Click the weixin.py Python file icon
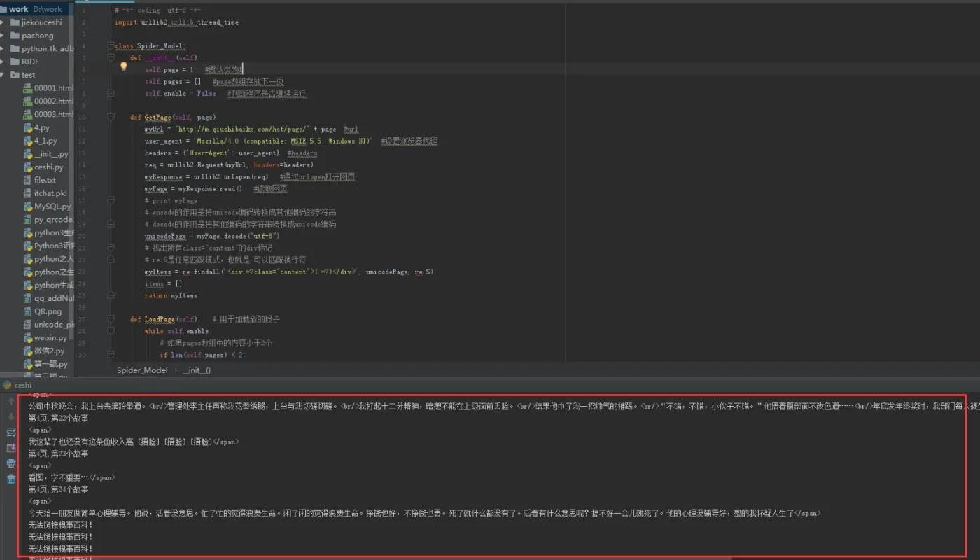This screenshot has height=560, width=980. [x=27, y=337]
